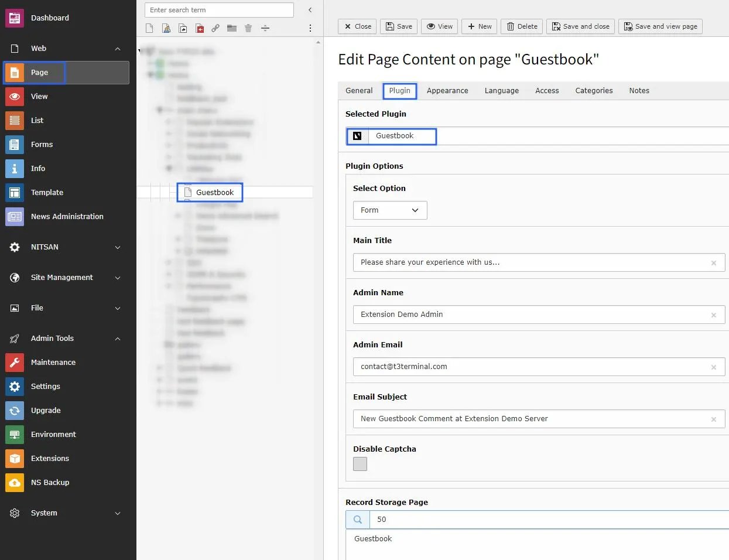Click the Guestbook plugin icon in Selected Plugin
The width and height of the screenshot is (729, 560).
coord(357,136)
